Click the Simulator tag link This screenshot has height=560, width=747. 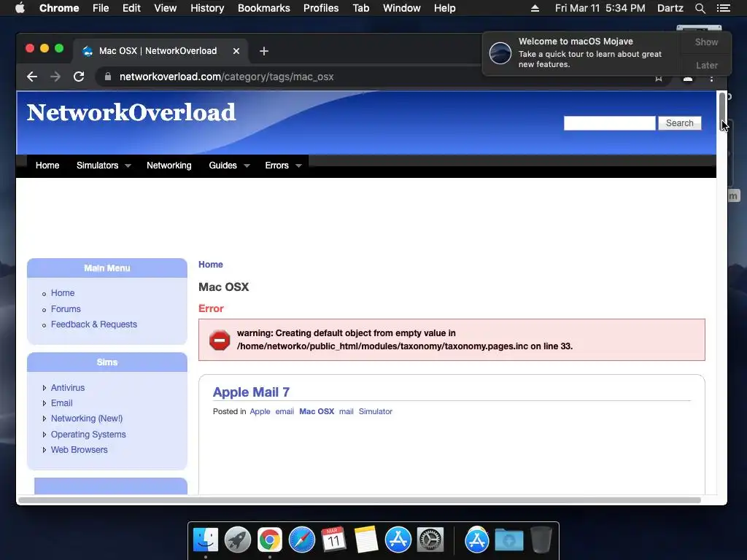pyautogui.click(x=376, y=411)
